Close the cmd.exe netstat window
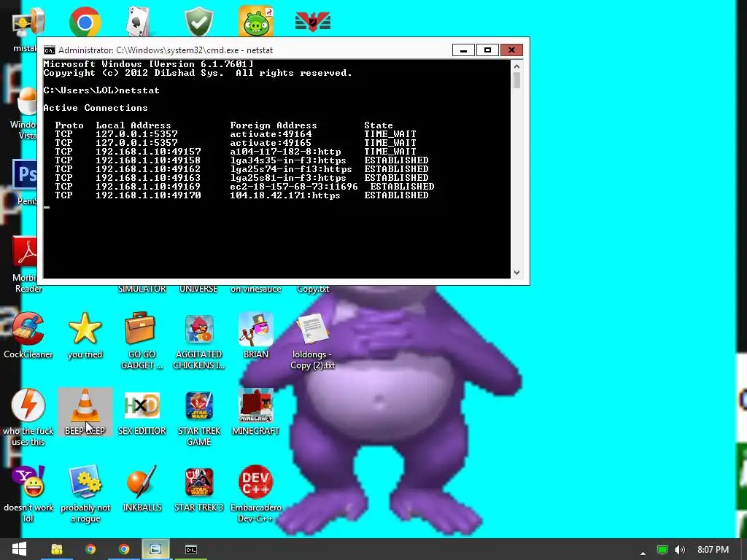 click(511, 50)
